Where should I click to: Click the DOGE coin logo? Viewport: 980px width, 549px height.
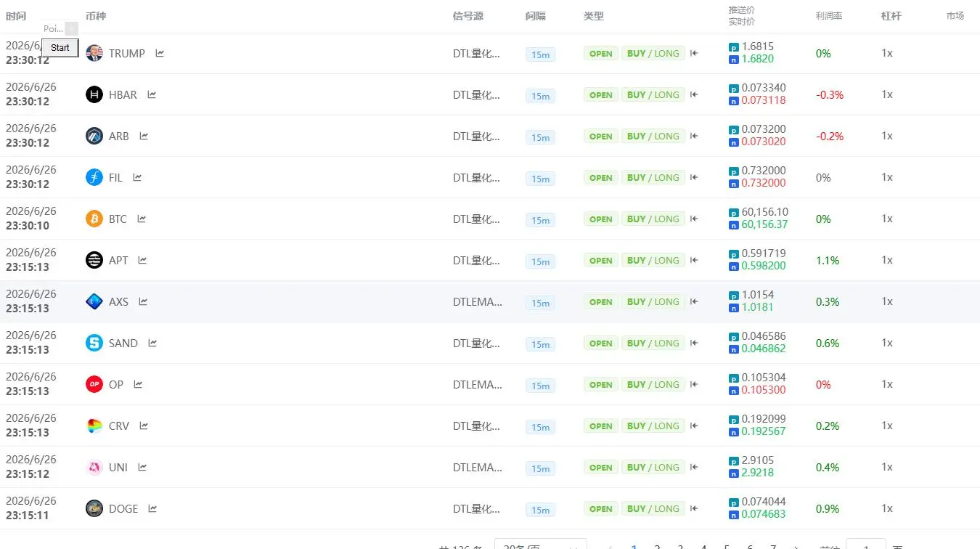click(94, 508)
